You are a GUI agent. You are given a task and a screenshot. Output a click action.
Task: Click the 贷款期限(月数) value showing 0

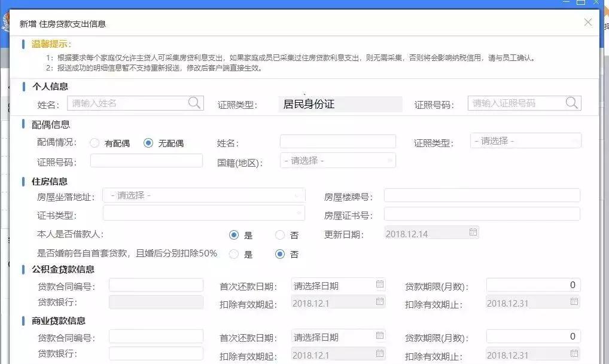click(532, 285)
